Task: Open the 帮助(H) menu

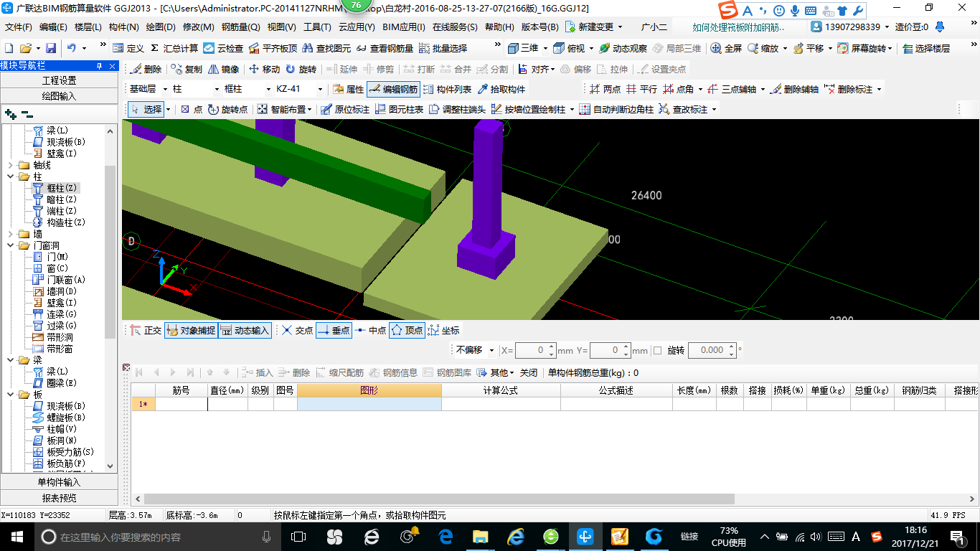Action: point(499,27)
